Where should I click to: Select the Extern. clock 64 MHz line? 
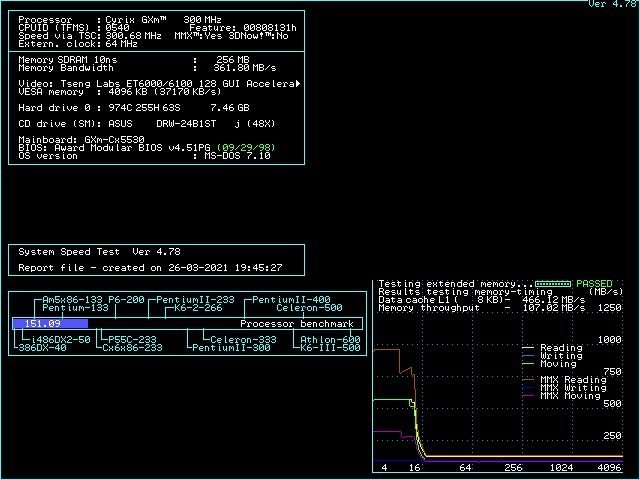[x=78, y=44]
